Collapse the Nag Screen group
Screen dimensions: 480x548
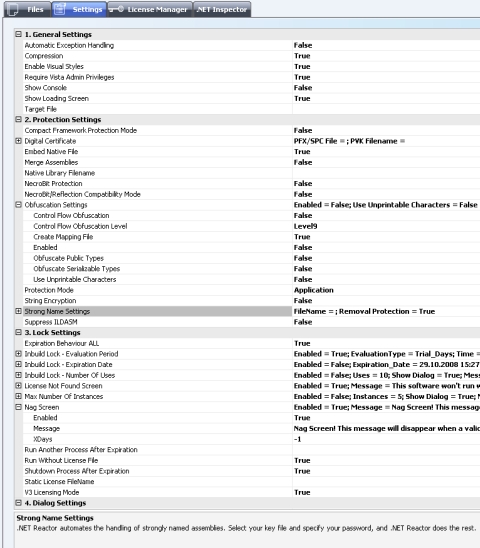click(x=19, y=407)
